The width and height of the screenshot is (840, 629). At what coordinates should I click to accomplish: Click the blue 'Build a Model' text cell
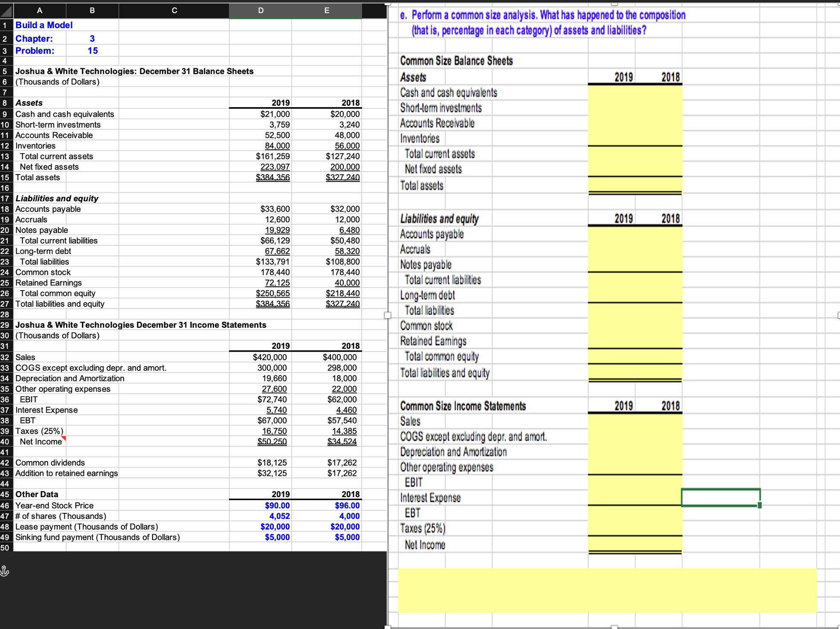pyautogui.click(x=43, y=25)
